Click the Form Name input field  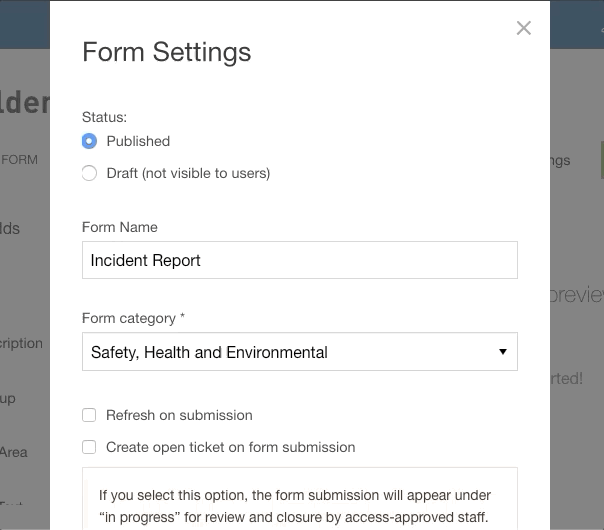(299, 260)
